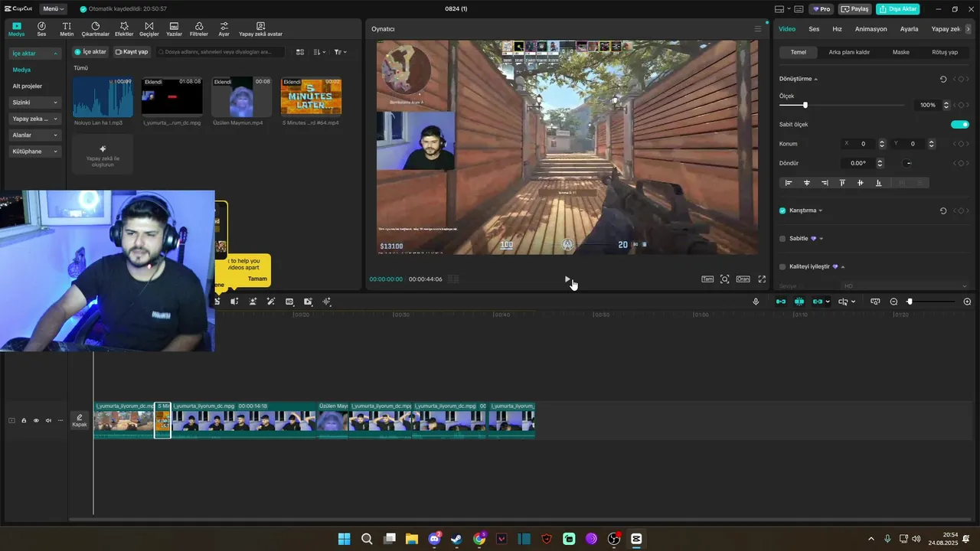Viewport: 980px width, 551px height.
Task: Switch media list to grid view icon
Action: [300, 52]
